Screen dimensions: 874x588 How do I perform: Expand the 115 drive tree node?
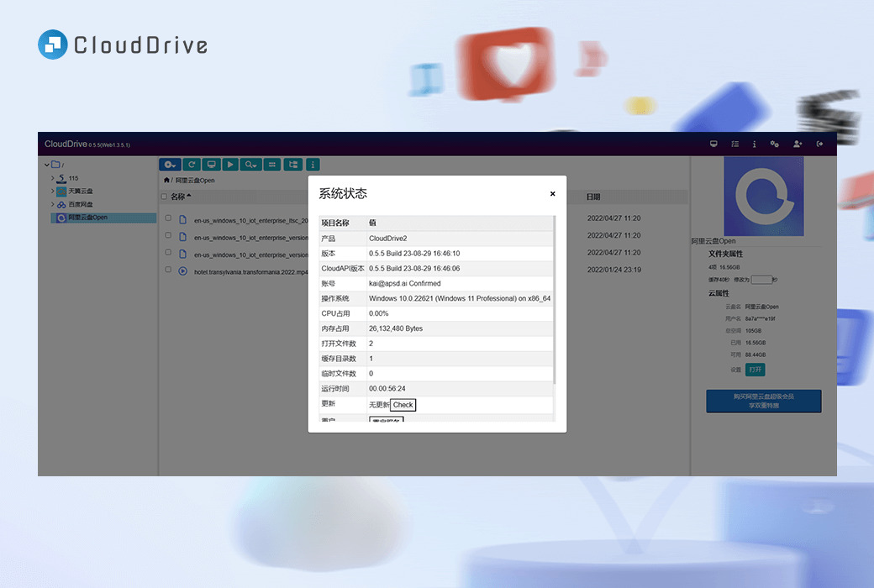tap(52, 178)
